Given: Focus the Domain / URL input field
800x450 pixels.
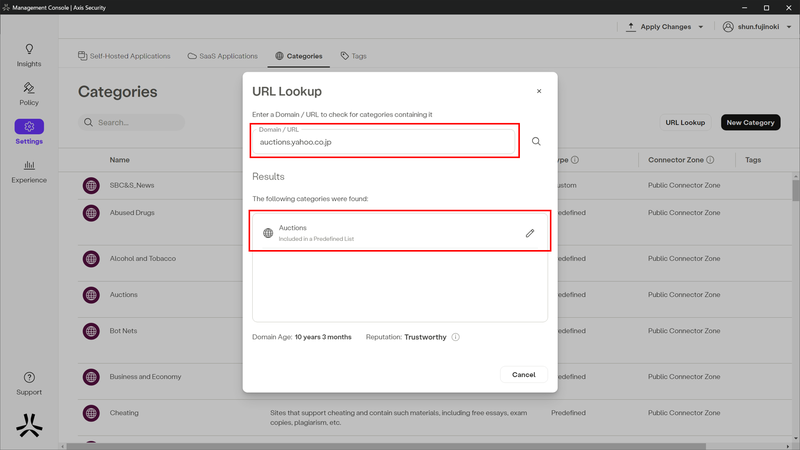Looking at the screenshot, I should tap(384, 141).
